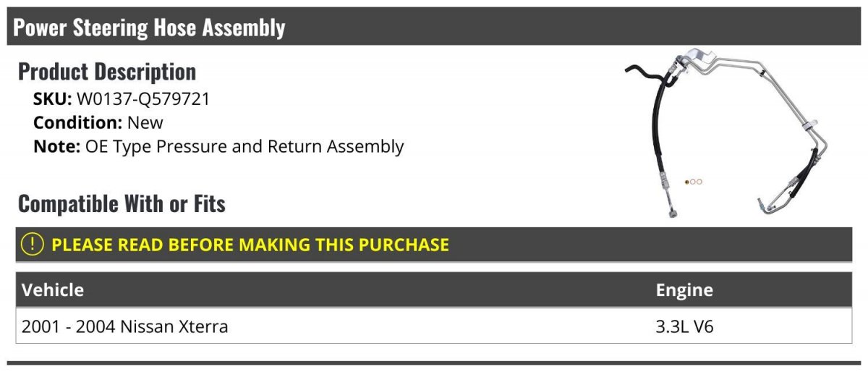Open the power steering hose product image
868x372 pixels.
[x=726, y=133]
